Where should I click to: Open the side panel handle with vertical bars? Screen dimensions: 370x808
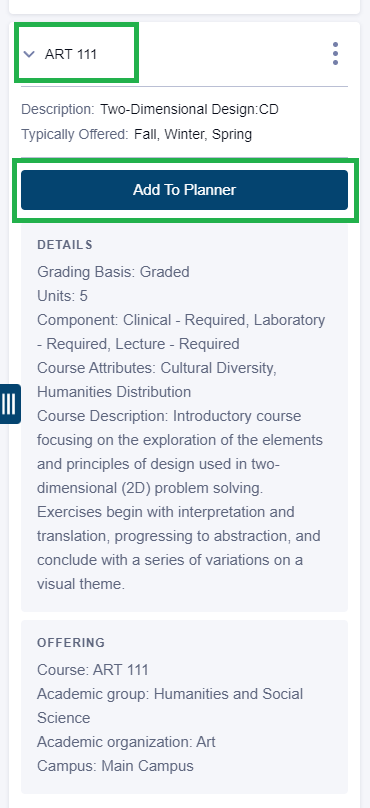tap(10, 404)
